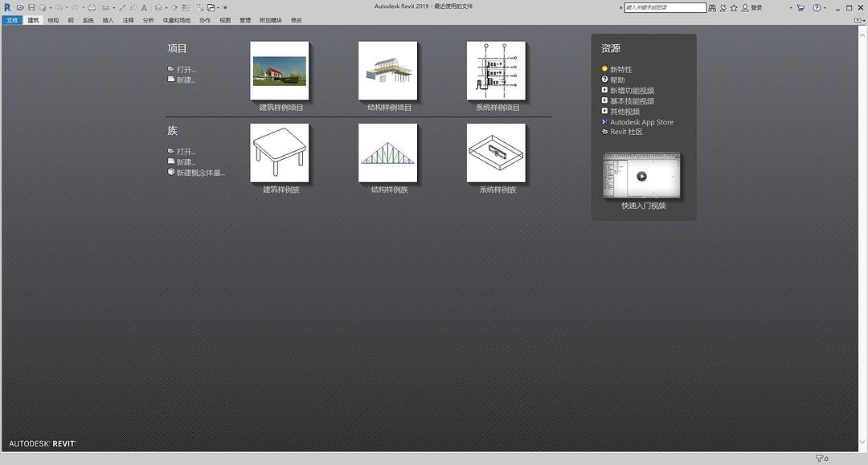Open the 建筑样例项目 thumbnail

pyautogui.click(x=280, y=71)
